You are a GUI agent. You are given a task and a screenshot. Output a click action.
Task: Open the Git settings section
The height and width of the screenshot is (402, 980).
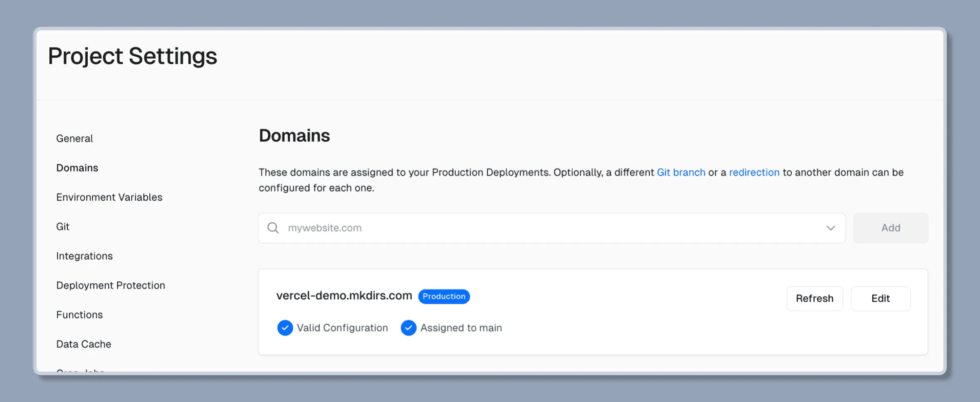(x=63, y=227)
